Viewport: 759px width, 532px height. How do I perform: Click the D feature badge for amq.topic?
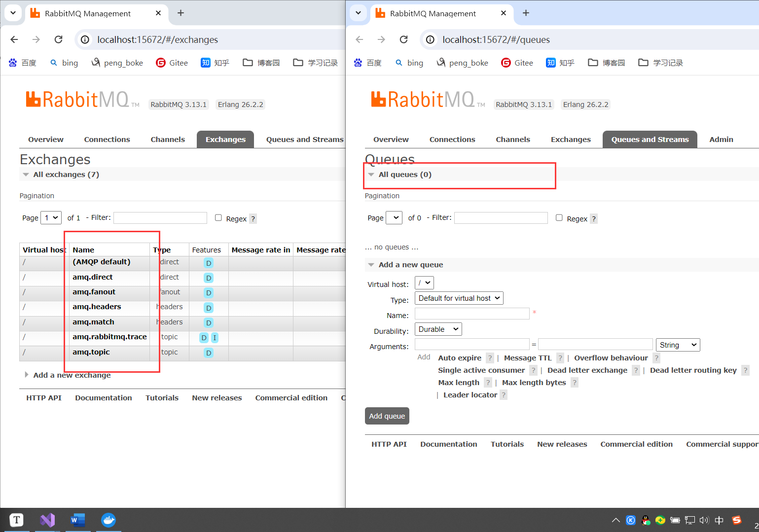[x=209, y=353]
